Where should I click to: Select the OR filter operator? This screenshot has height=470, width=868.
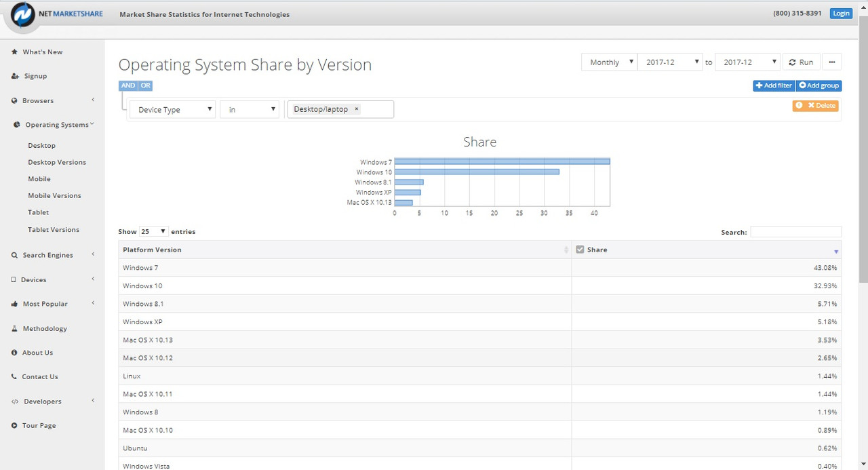[x=145, y=85]
